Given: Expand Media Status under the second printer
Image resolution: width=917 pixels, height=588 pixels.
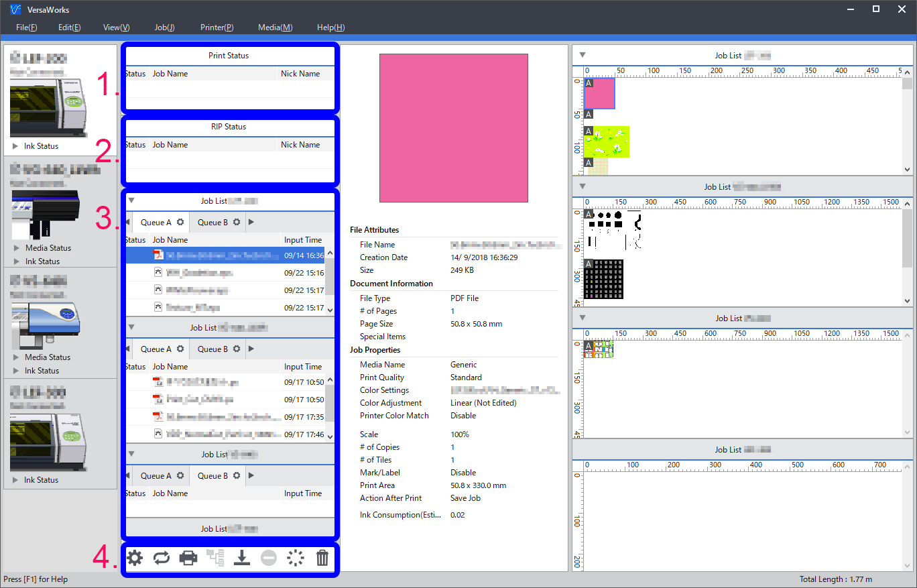Looking at the screenshot, I should [17, 248].
